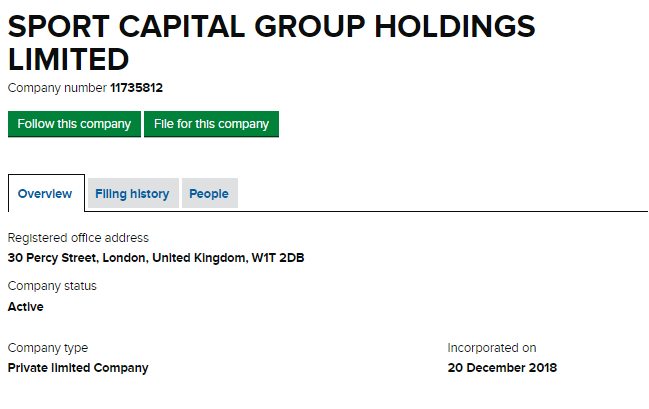649x409 pixels.
Task: Select the Private limited Company text
Action: tap(78, 368)
